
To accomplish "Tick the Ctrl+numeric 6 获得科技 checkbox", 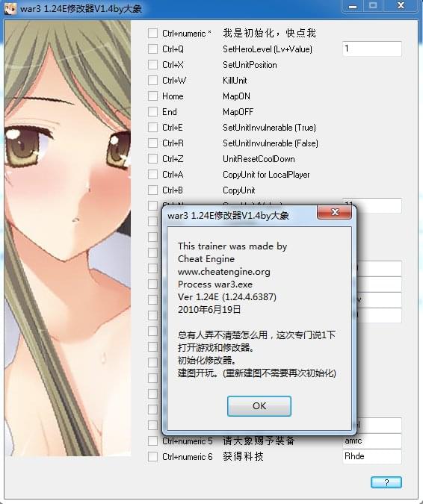I will pos(152,456).
